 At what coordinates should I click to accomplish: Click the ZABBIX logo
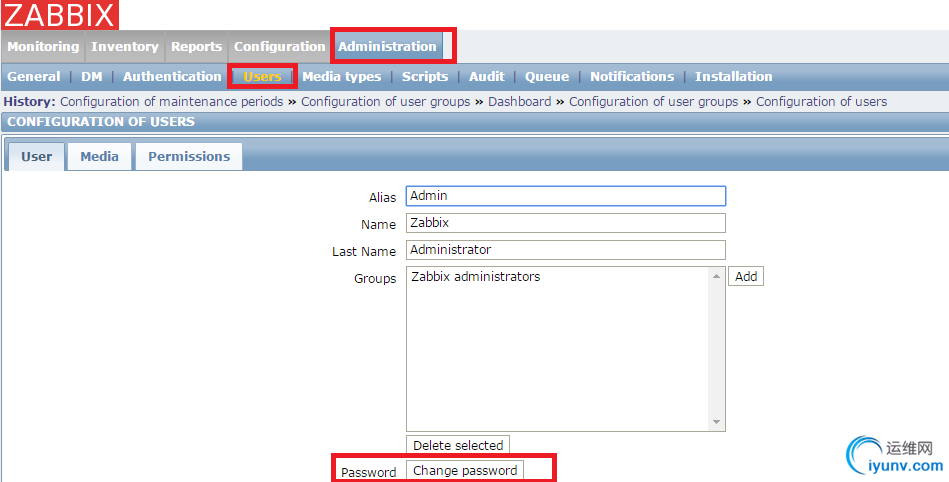coord(59,15)
